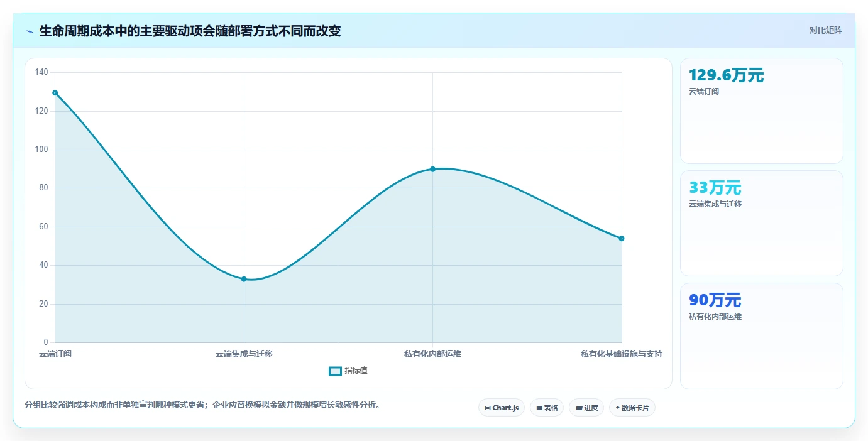
Task: Click the 40 y-axis tick label
Action: pos(43,265)
